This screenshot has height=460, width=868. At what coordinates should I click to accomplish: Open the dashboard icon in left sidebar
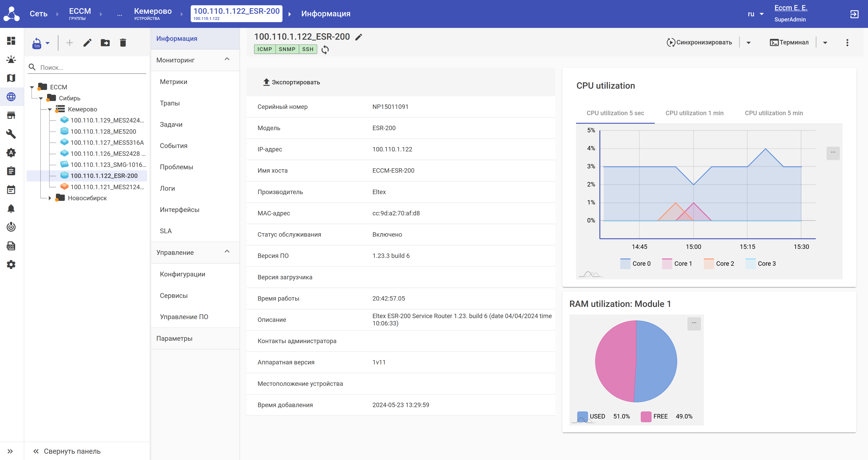[11, 41]
